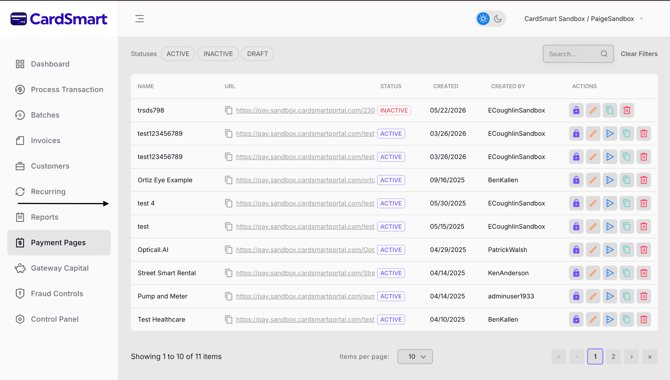This screenshot has width=670, height=380.
Task: Delete the Street Smart Rental page
Action: (644, 273)
